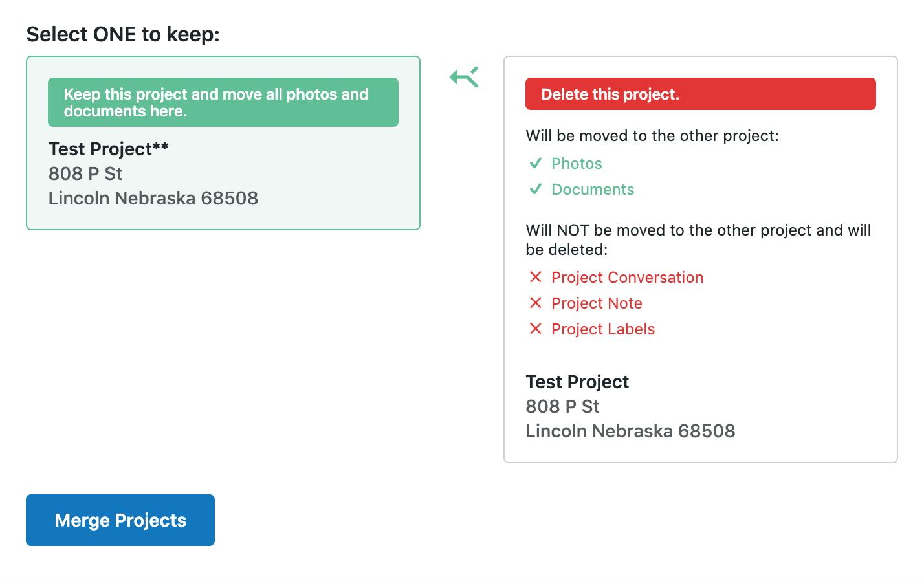Click the Photos label
This screenshot has width=924, height=581.
[x=577, y=164]
